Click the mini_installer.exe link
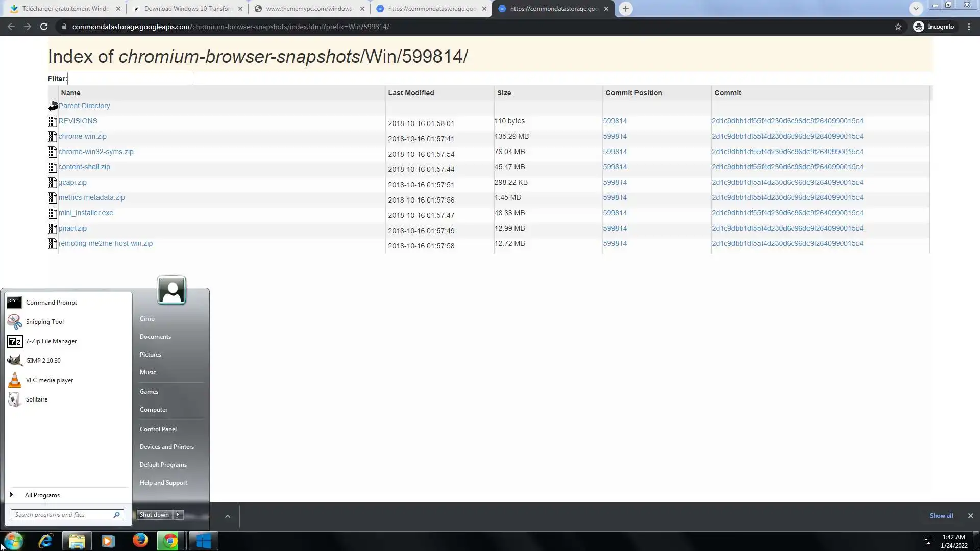The height and width of the screenshot is (551, 980). point(86,213)
